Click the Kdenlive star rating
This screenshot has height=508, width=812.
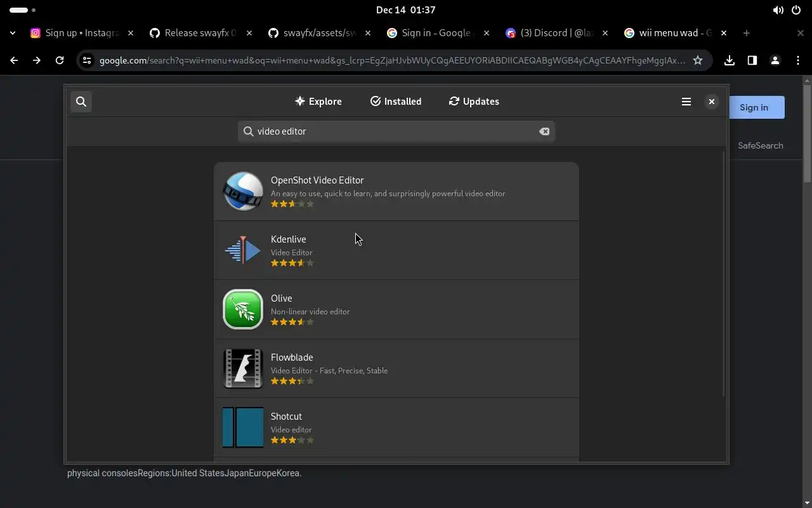pyautogui.click(x=292, y=263)
